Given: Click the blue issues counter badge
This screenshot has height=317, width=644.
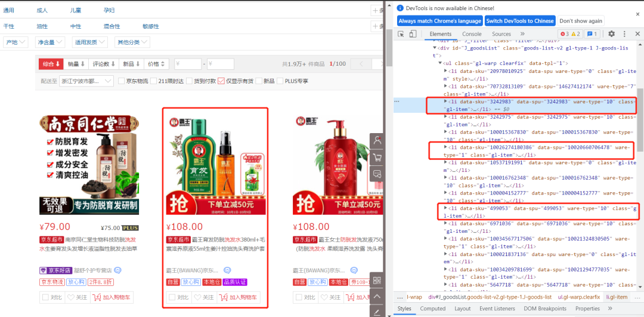Looking at the screenshot, I should (592, 33).
